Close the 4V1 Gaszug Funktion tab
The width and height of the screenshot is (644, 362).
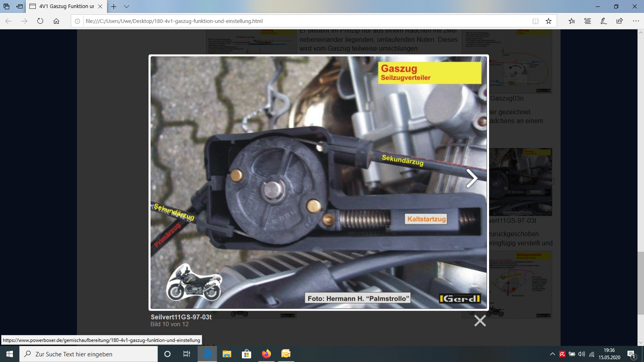[x=100, y=6]
